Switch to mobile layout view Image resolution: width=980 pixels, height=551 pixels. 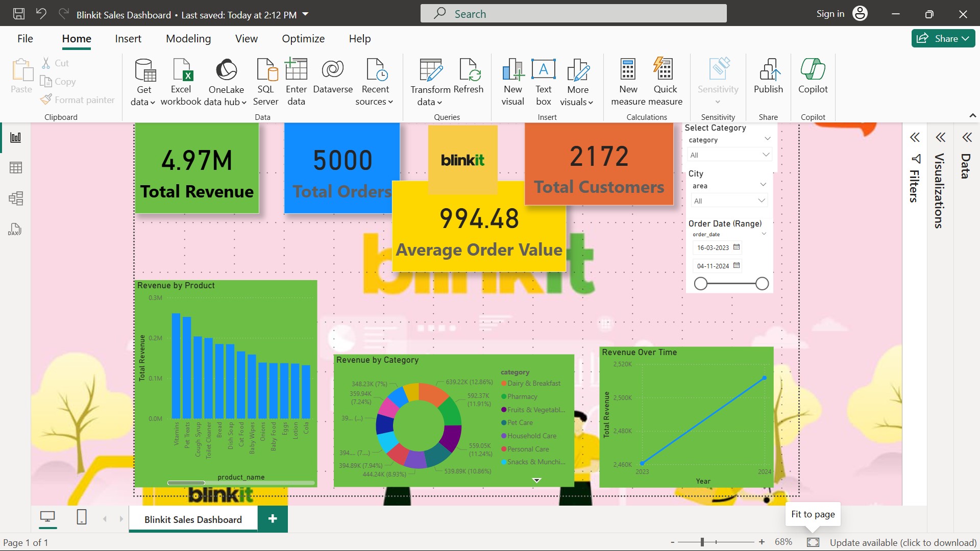pyautogui.click(x=82, y=517)
